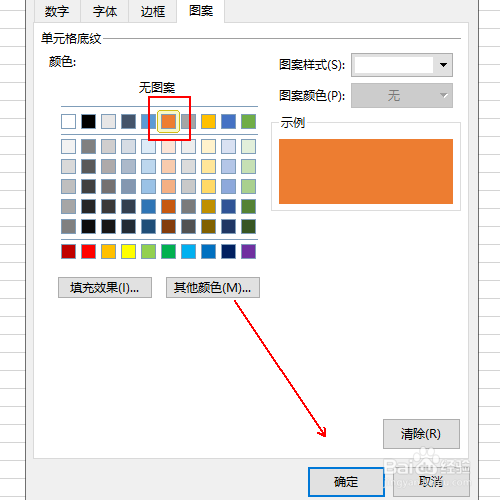Select lightest peach tint in orange column

(x=168, y=146)
